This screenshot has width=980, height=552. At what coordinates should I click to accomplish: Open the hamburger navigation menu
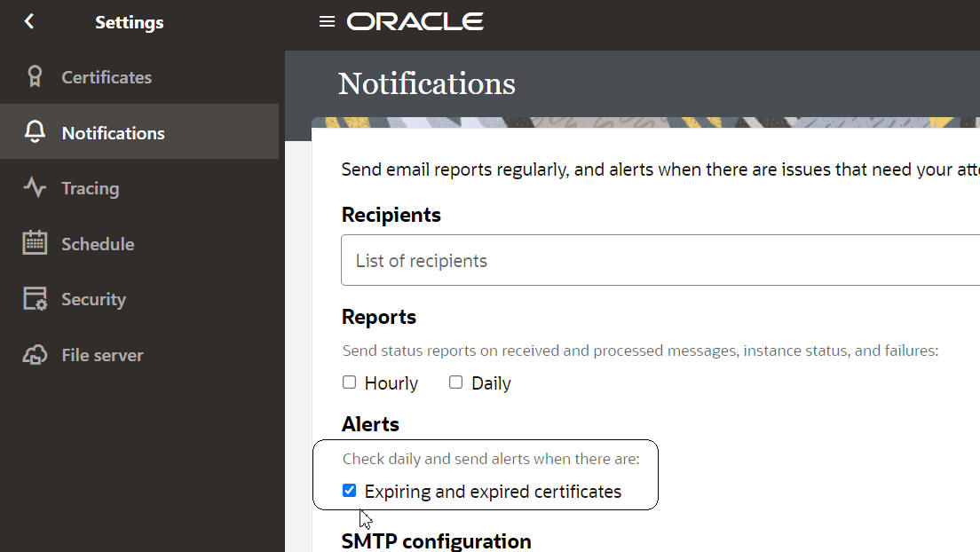327,21
